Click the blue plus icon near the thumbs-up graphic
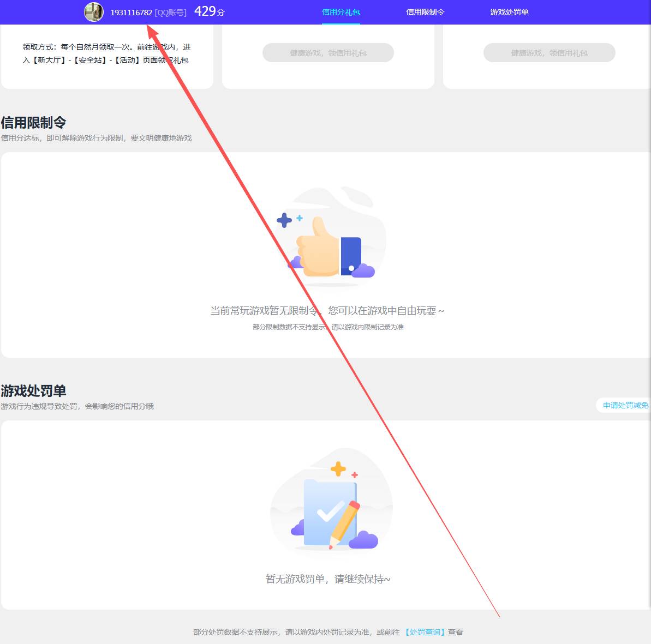651x644 pixels. [x=284, y=220]
